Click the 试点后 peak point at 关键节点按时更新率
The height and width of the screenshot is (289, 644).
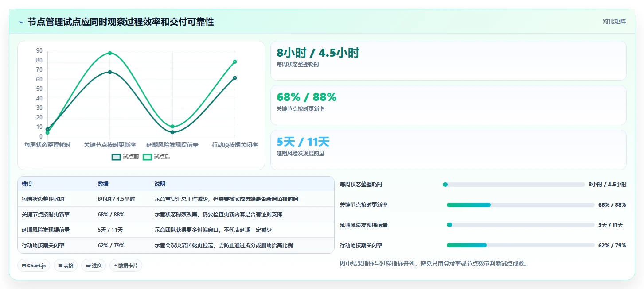point(110,53)
